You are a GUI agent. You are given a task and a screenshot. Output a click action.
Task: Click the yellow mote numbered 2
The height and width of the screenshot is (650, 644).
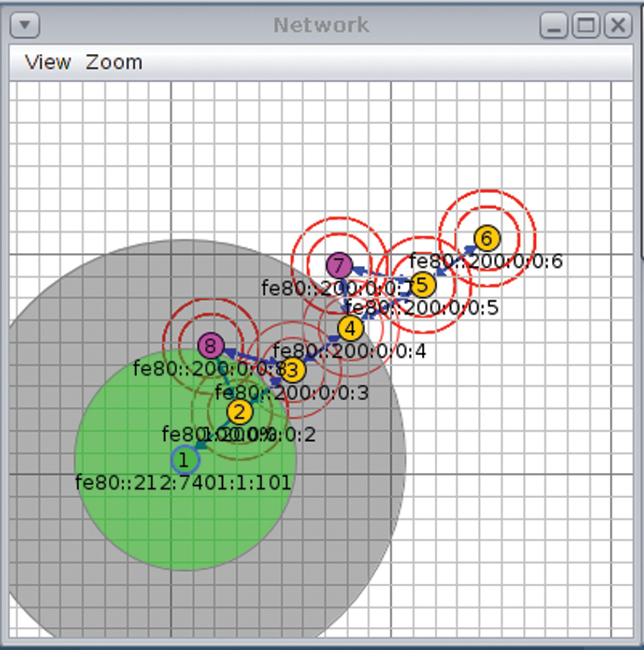(x=240, y=412)
